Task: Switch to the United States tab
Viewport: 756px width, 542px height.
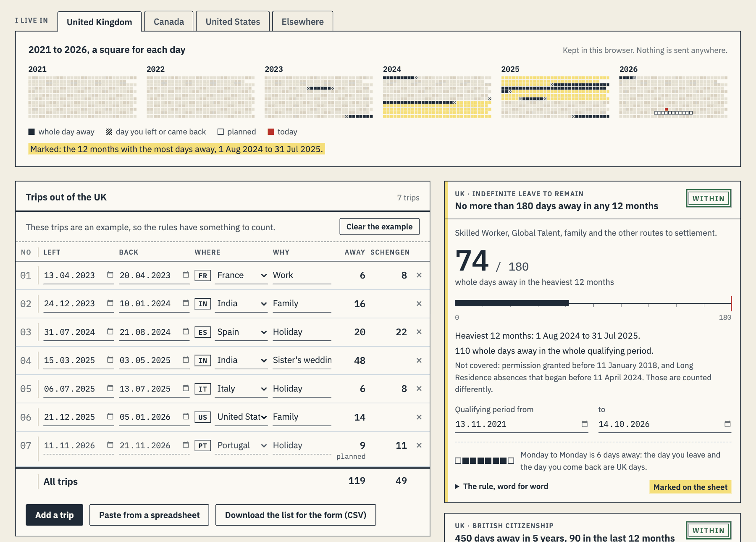Action: [x=233, y=21]
